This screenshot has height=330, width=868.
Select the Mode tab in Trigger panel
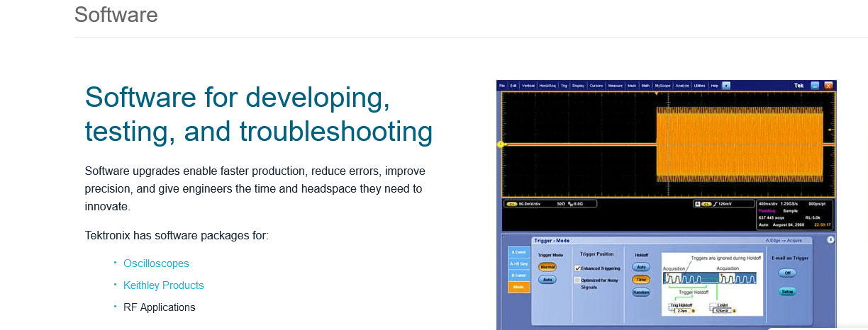pos(518,287)
